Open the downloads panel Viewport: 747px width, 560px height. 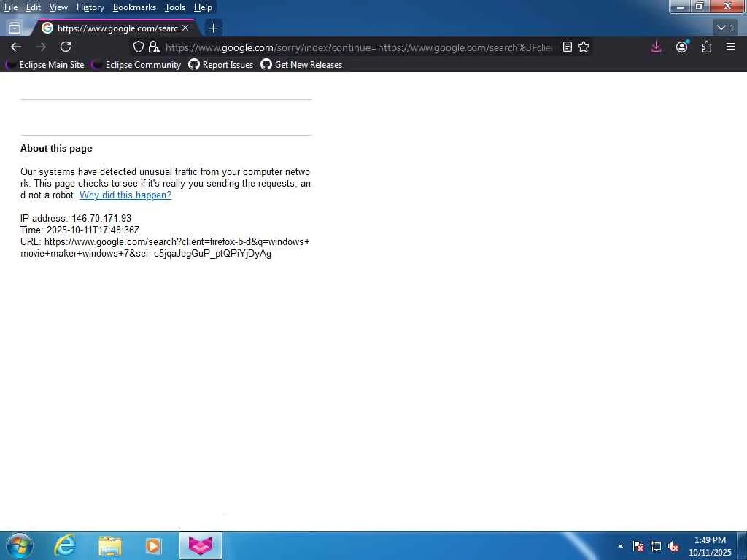(656, 47)
